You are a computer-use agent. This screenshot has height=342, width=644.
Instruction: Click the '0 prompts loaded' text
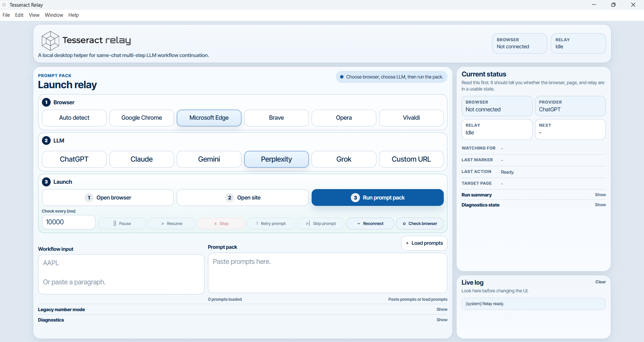pyautogui.click(x=225, y=299)
